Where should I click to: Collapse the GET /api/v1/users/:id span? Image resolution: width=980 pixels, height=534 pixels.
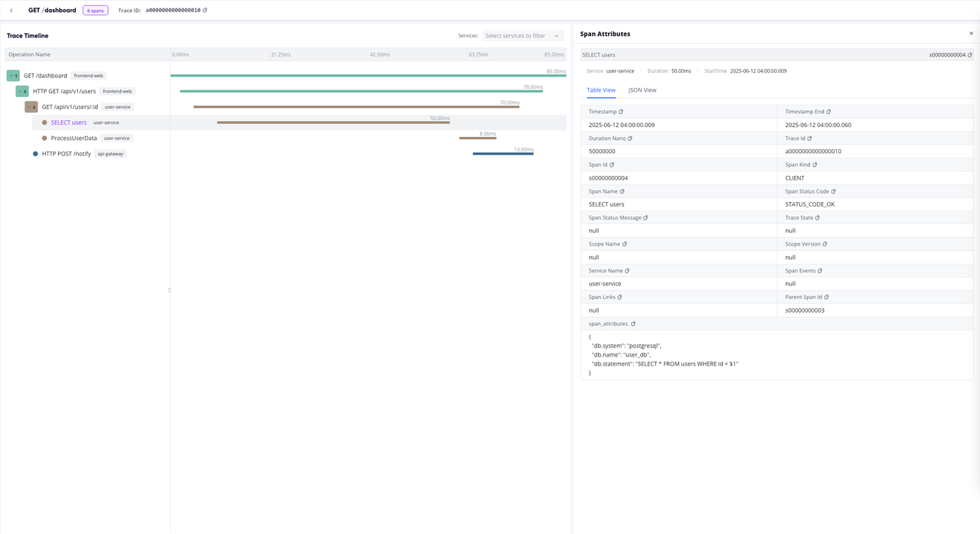pos(31,107)
